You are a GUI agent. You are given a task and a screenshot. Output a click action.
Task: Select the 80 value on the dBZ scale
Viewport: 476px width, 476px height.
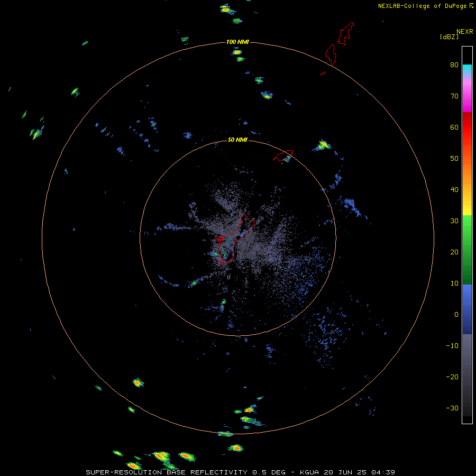tap(454, 65)
